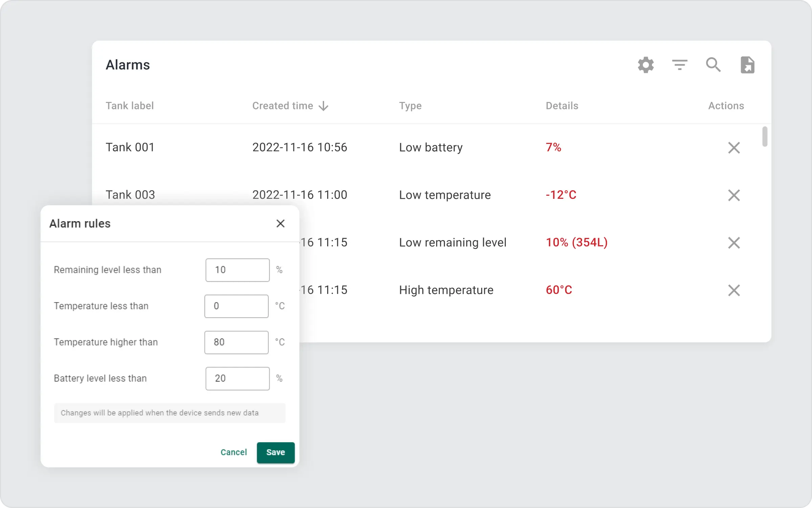This screenshot has width=812, height=508.
Task: Click the Type column header
Action: point(410,106)
